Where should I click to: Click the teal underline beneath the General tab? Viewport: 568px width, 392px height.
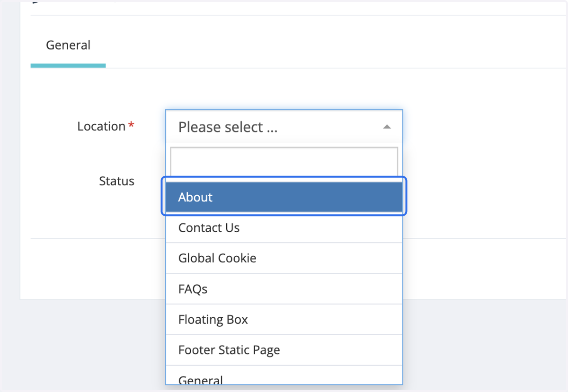point(68,66)
